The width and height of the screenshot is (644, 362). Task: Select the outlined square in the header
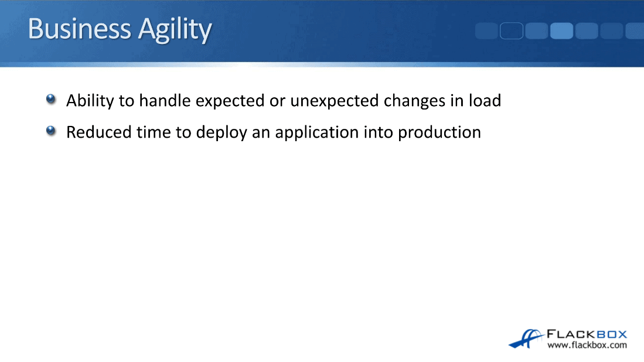point(511,30)
